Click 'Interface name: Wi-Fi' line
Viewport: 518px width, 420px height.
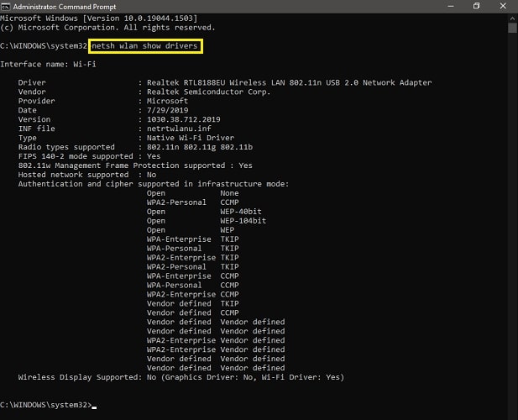click(x=48, y=64)
